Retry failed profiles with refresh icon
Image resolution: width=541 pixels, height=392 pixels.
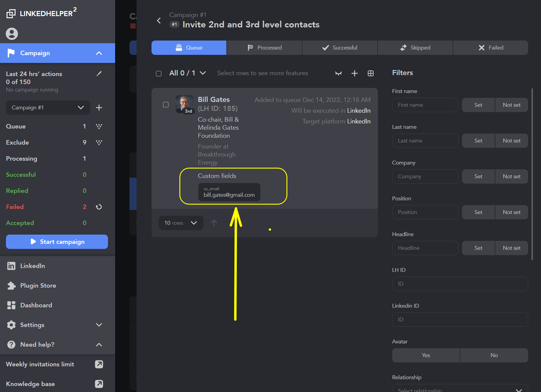click(x=99, y=207)
